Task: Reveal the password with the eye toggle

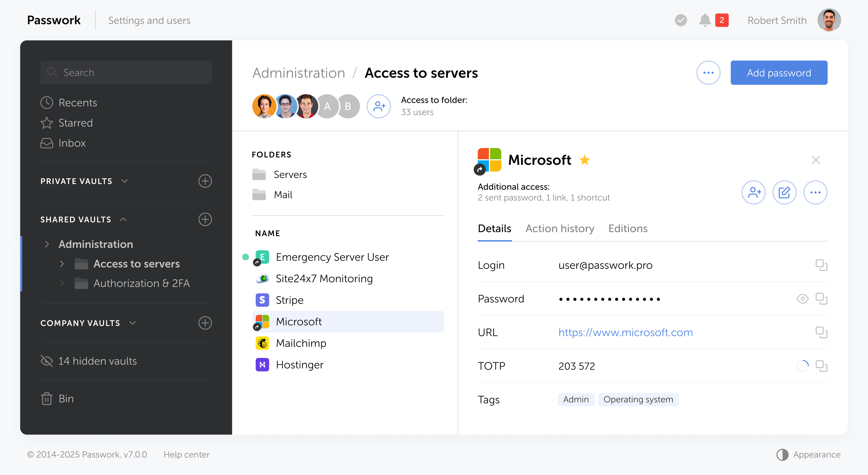Action: [x=803, y=299]
